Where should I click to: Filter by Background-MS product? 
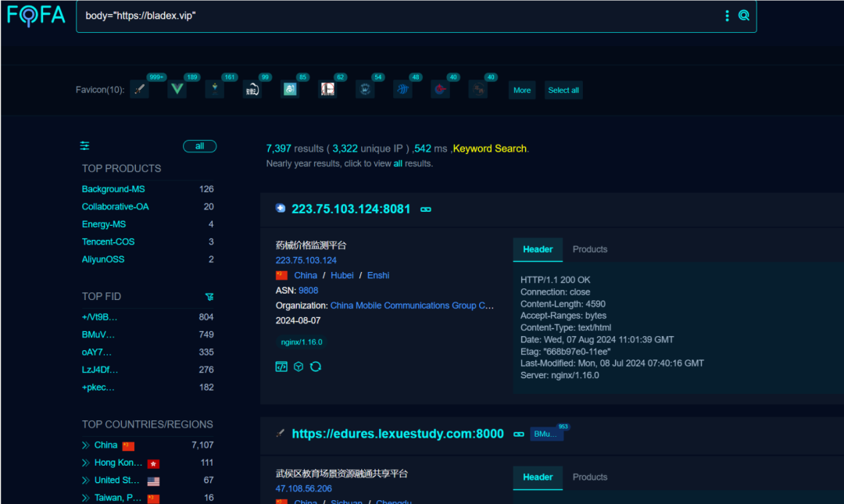click(x=113, y=189)
